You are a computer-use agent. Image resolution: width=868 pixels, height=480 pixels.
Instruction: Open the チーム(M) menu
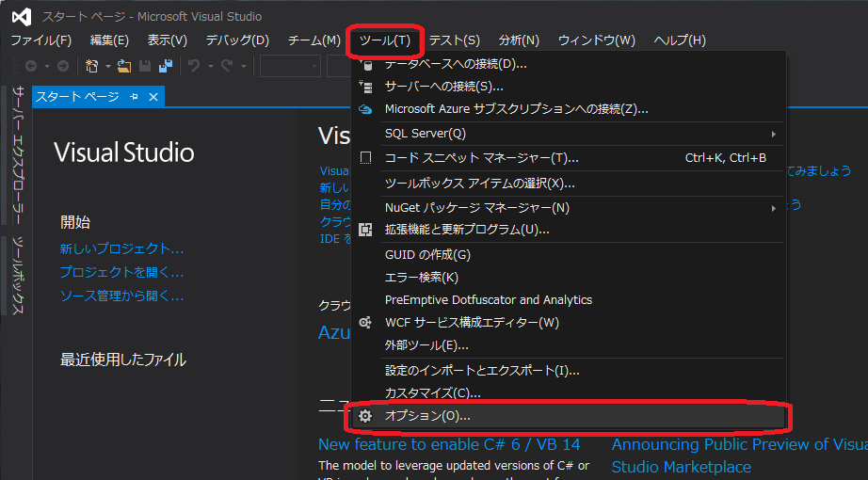313,40
